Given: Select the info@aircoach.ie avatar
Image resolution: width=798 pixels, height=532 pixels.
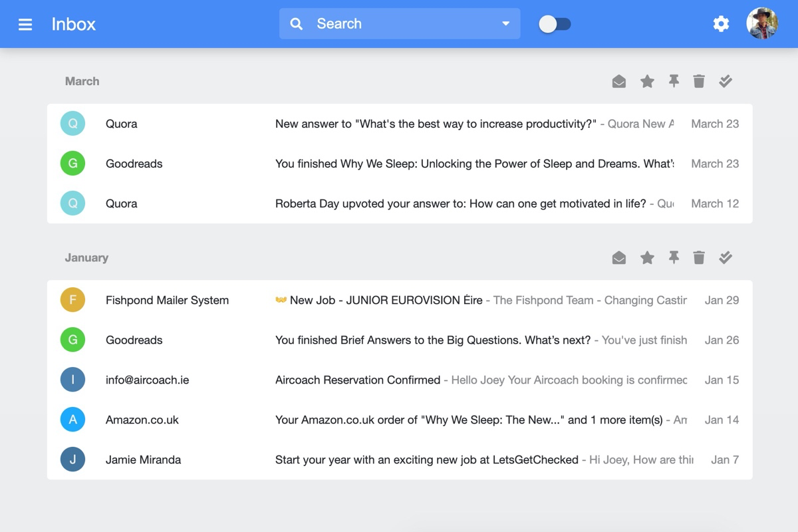Looking at the screenshot, I should click(72, 380).
